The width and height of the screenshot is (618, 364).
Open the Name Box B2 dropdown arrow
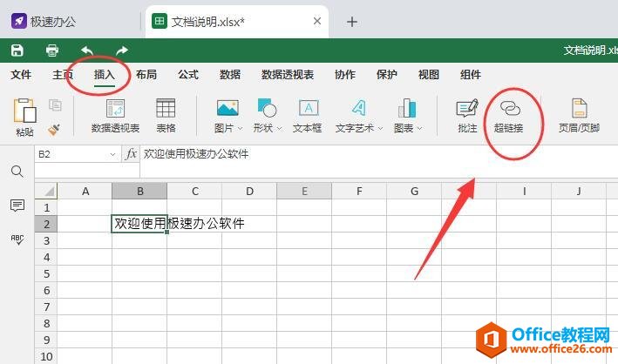pos(112,154)
